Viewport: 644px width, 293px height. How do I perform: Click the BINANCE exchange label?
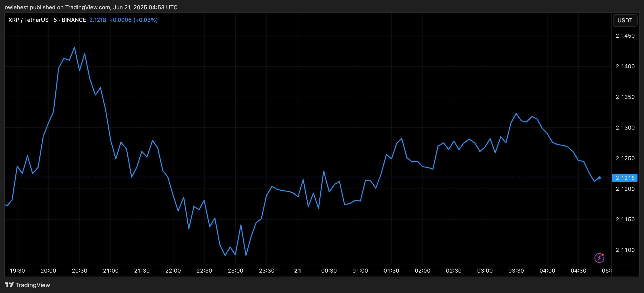[74, 20]
